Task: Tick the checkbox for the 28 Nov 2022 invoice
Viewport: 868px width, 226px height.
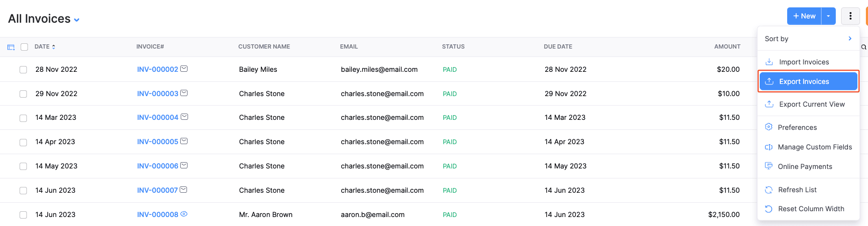Action: tap(23, 70)
